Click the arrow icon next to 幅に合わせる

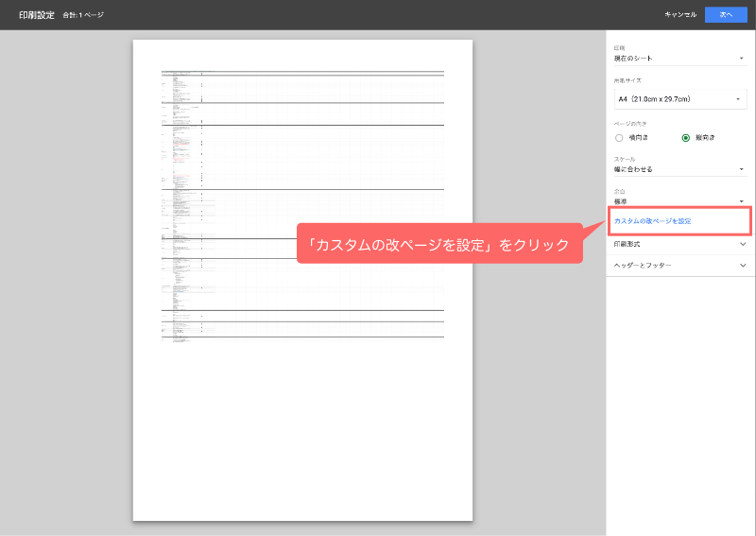click(x=742, y=170)
